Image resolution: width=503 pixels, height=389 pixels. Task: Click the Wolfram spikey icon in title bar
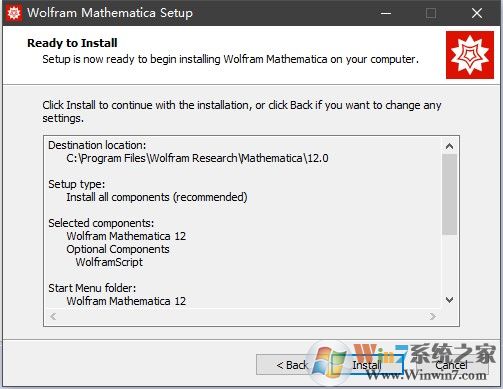tap(14, 13)
